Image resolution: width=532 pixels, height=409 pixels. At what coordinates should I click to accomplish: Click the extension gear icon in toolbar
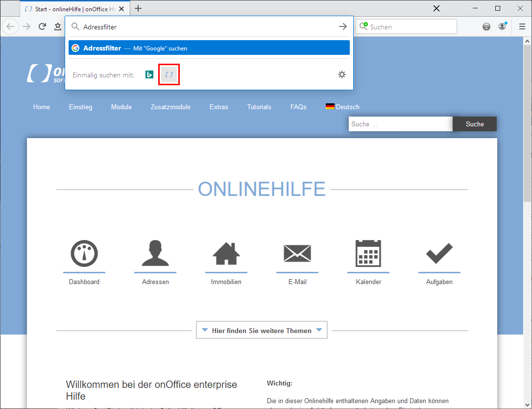point(486,26)
